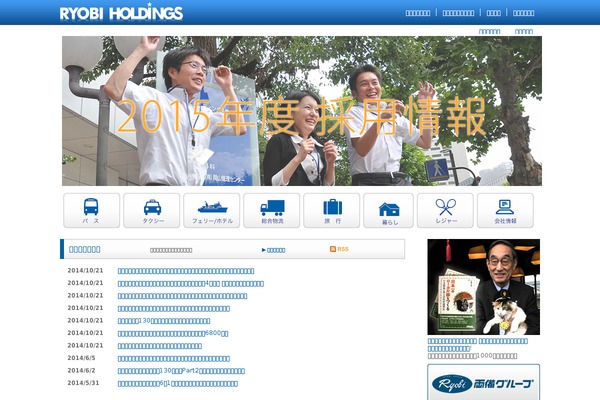This screenshot has height=400, width=600.
Task: Open the blue arrow list link beside RSS
Action: point(274,250)
